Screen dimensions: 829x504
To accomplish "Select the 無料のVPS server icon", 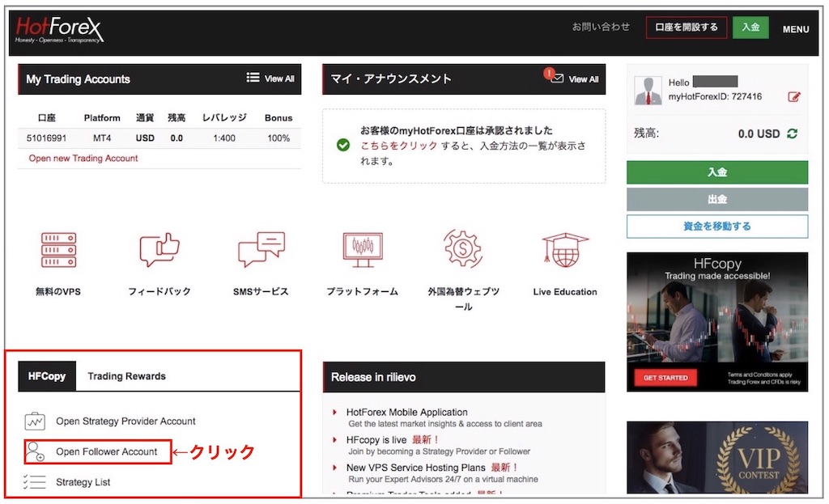I will click(x=57, y=250).
